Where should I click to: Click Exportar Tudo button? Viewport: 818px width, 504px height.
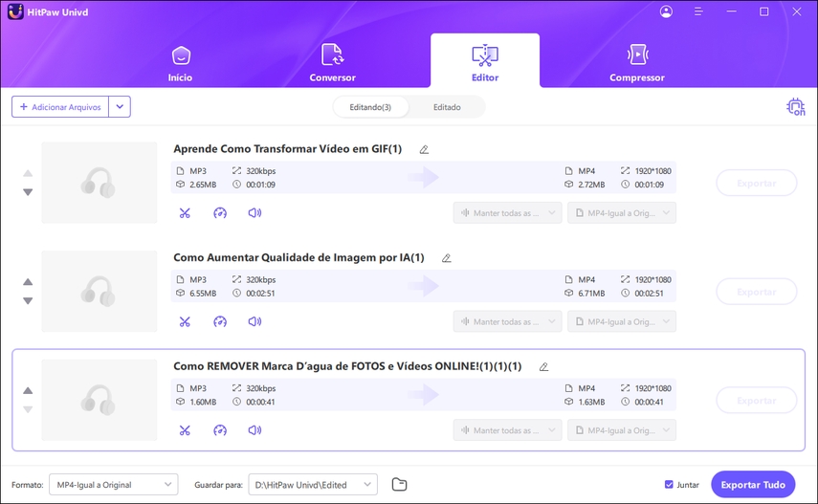coord(753,485)
